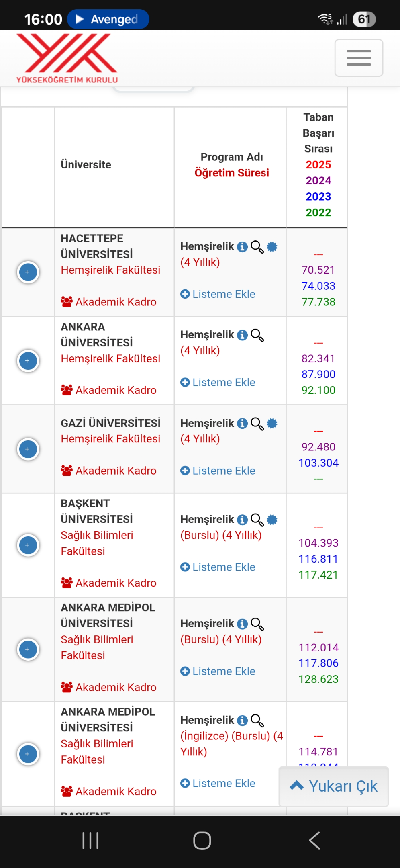Click the info icon beside Hacettepe Hemşirelik
The width and height of the screenshot is (400, 868).
[x=242, y=247]
